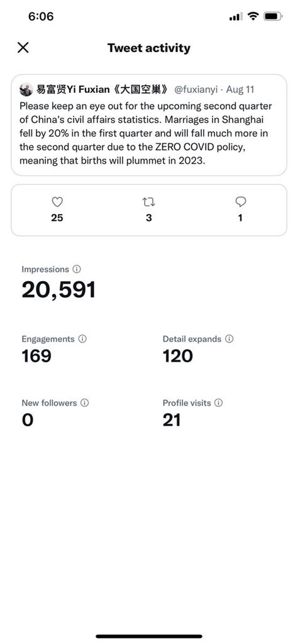Open the Yi Fuxian display name
Screen dimensions: 298x644
point(102,89)
